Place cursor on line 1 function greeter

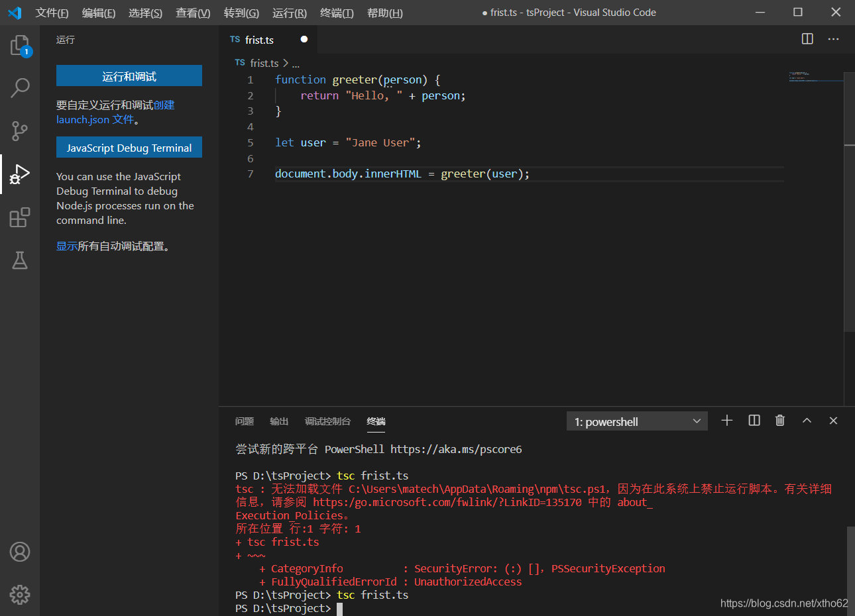(x=358, y=79)
